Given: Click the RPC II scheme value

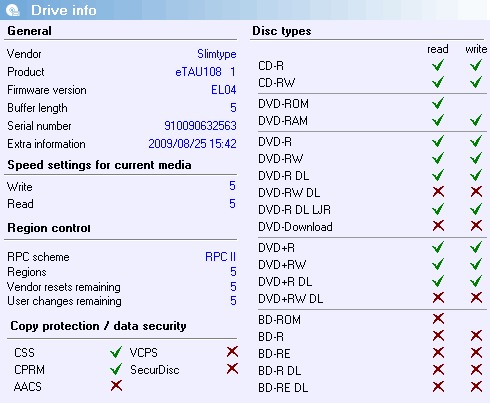Looking at the screenshot, I should [220, 257].
